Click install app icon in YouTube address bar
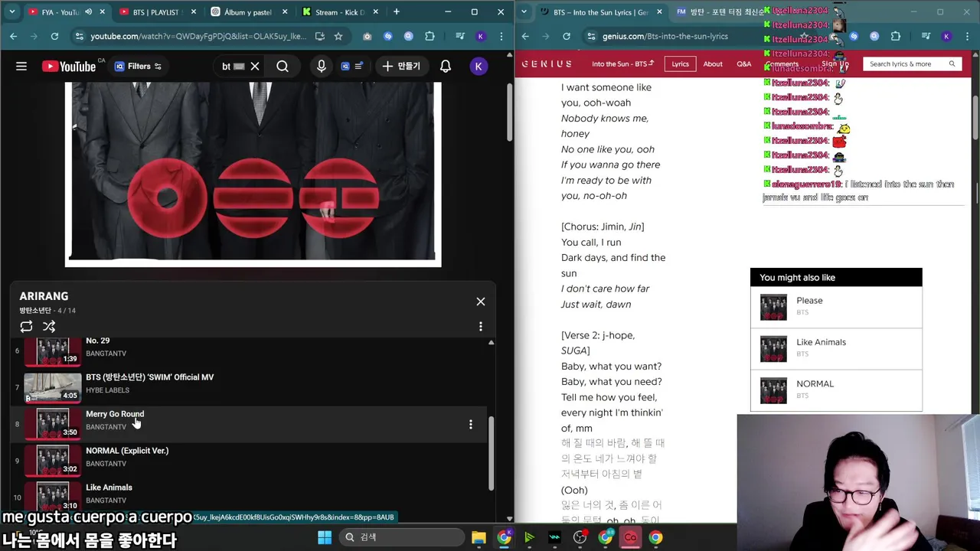Screen dimensions: 980x551 click(x=320, y=36)
